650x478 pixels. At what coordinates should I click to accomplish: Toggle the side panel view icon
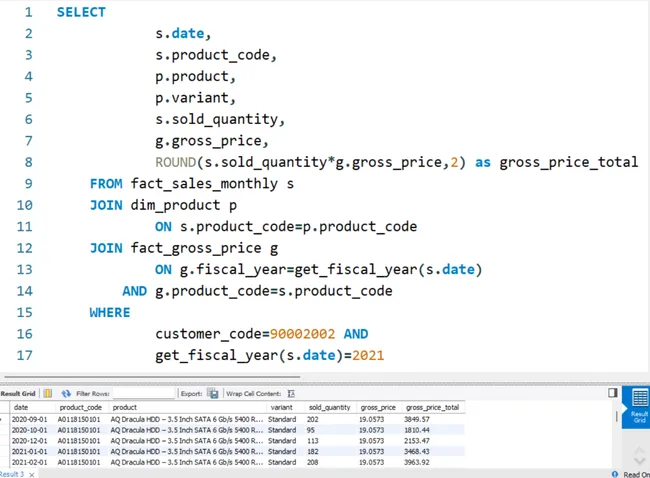click(x=613, y=393)
